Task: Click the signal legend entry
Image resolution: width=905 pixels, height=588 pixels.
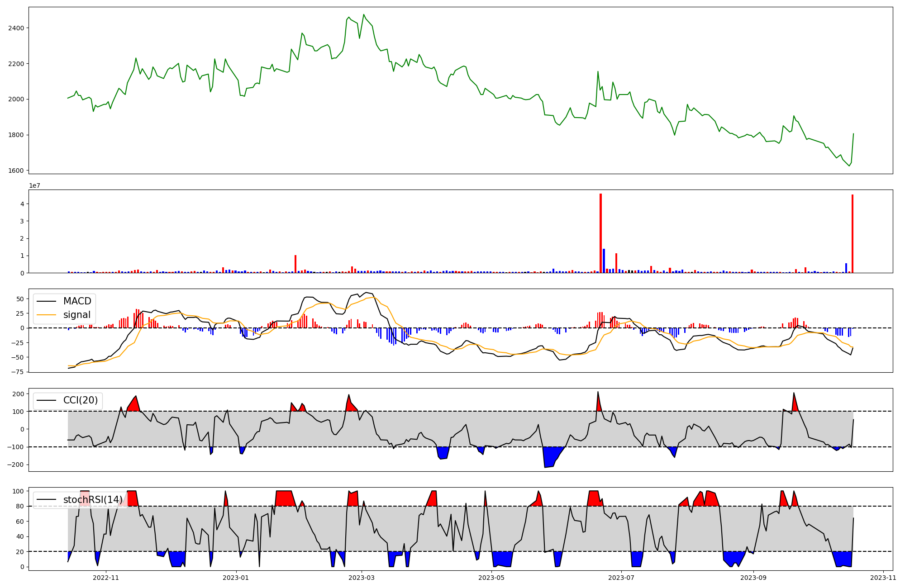Action: tap(76, 315)
